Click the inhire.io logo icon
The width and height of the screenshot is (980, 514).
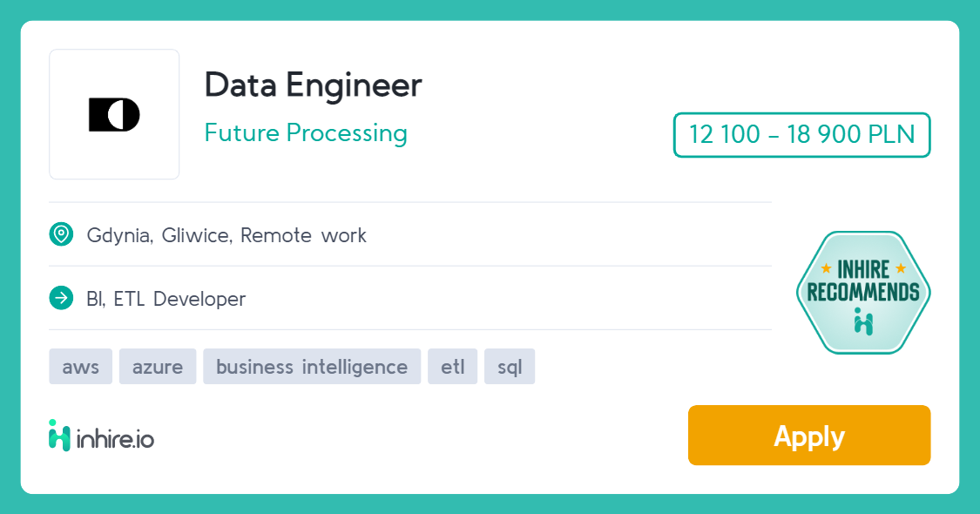click(59, 436)
